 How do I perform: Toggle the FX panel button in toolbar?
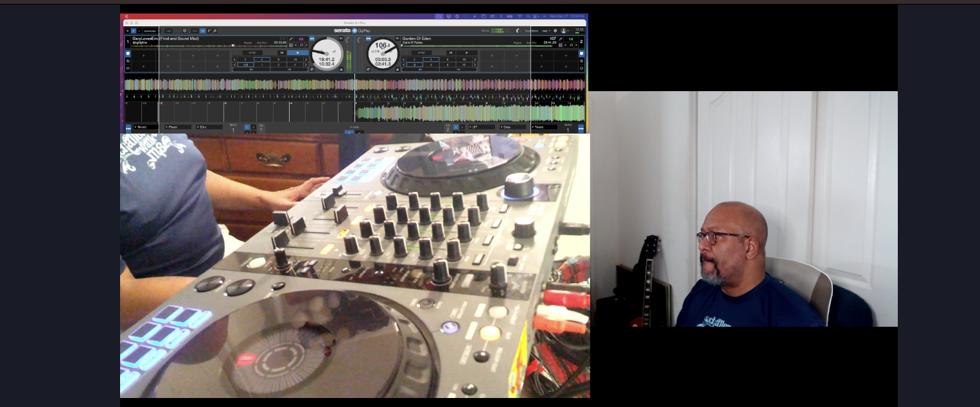tap(203, 31)
